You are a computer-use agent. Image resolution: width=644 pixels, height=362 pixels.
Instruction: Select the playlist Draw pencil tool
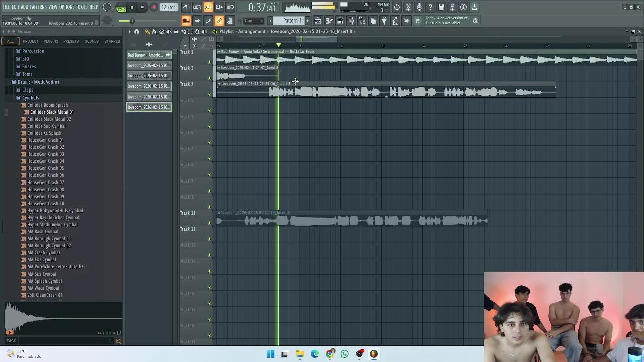click(147, 32)
